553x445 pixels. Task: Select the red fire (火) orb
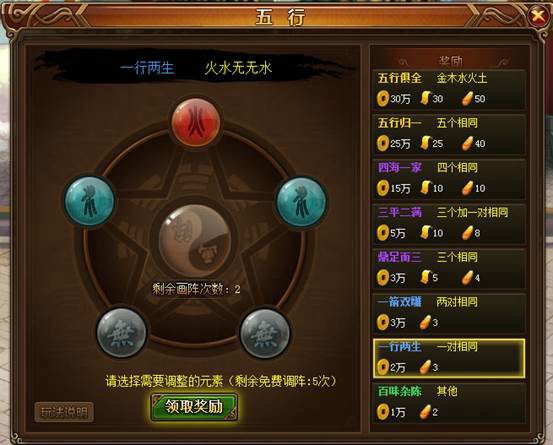tap(196, 123)
